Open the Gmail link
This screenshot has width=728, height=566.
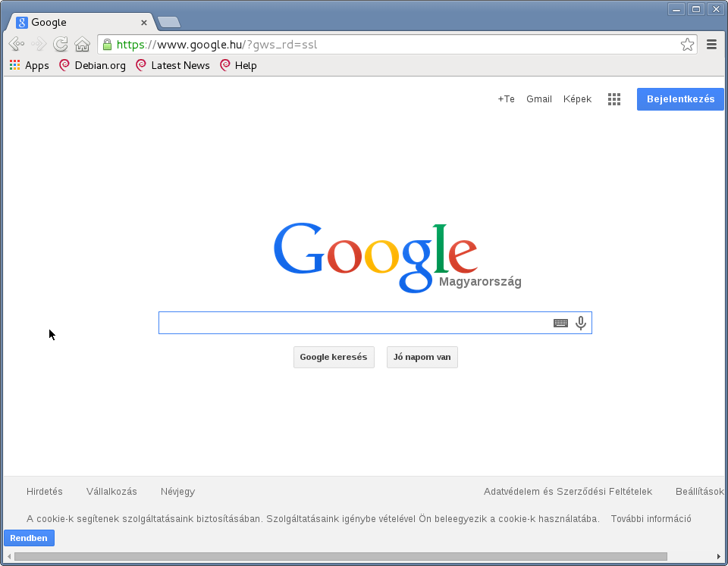(539, 99)
